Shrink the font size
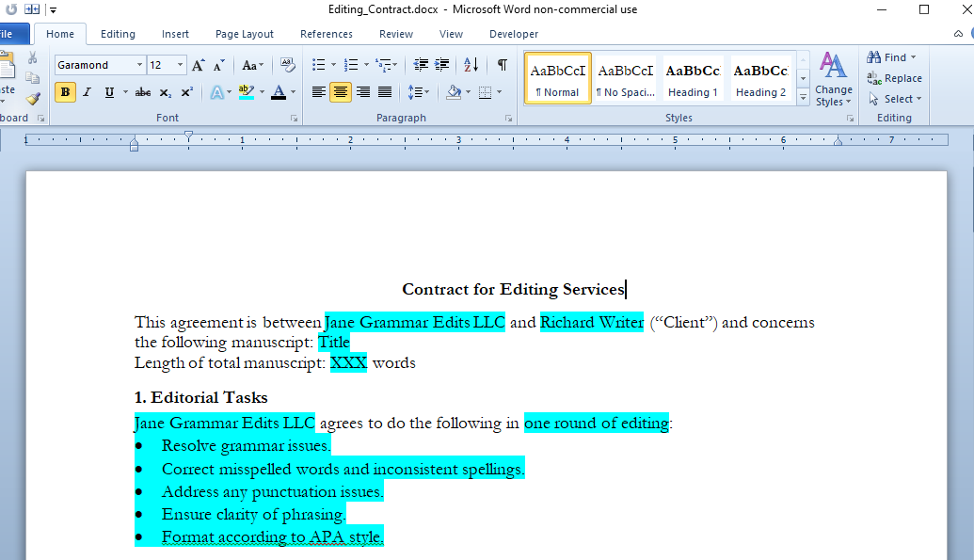974x560 pixels. (x=218, y=65)
